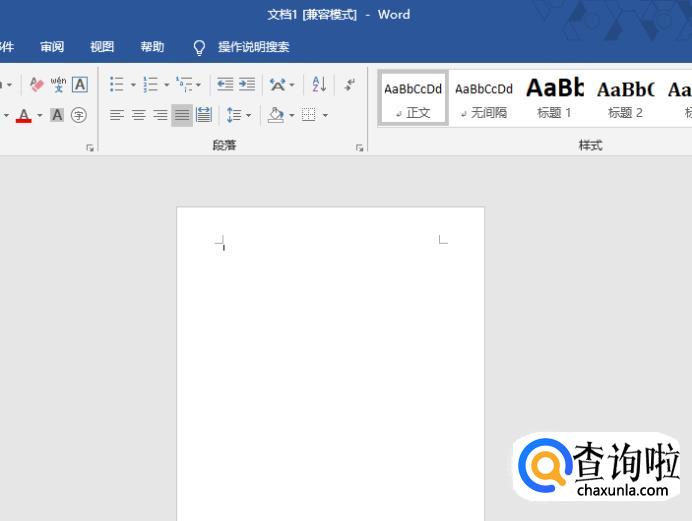The height and width of the screenshot is (521, 692).
Task: Click the bullet list icon
Action: click(x=117, y=85)
